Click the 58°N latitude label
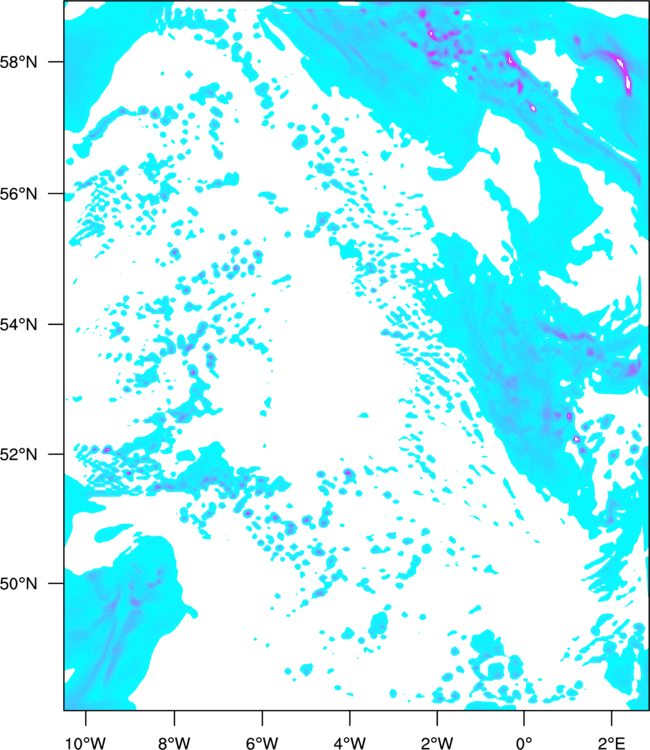650x750 pixels. (19, 62)
